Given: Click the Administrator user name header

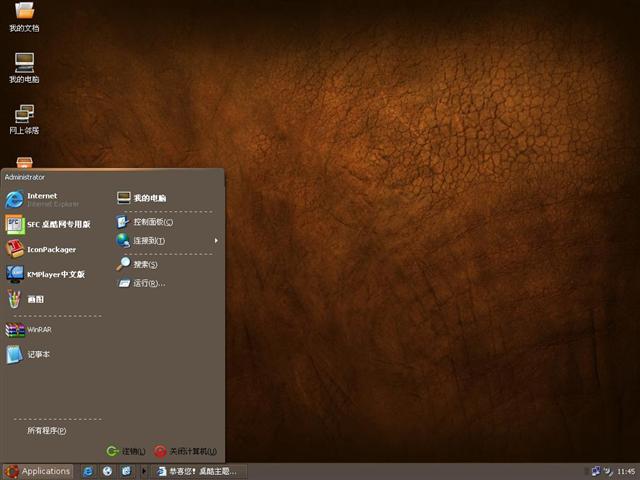Looking at the screenshot, I should point(24,177).
